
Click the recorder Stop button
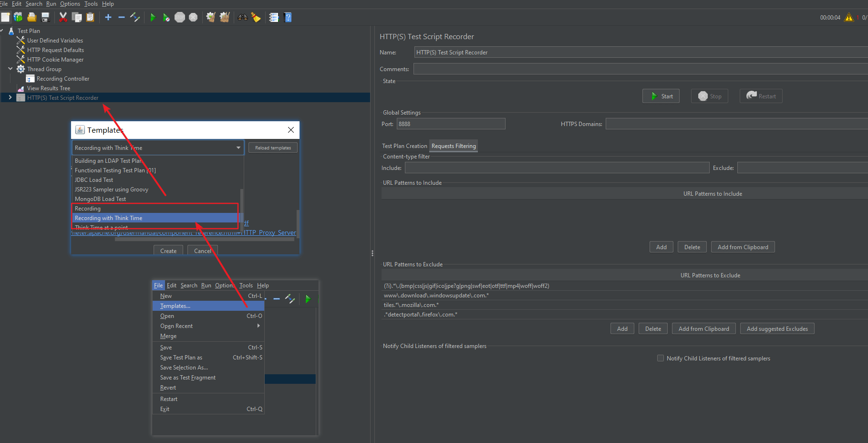tap(710, 96)
